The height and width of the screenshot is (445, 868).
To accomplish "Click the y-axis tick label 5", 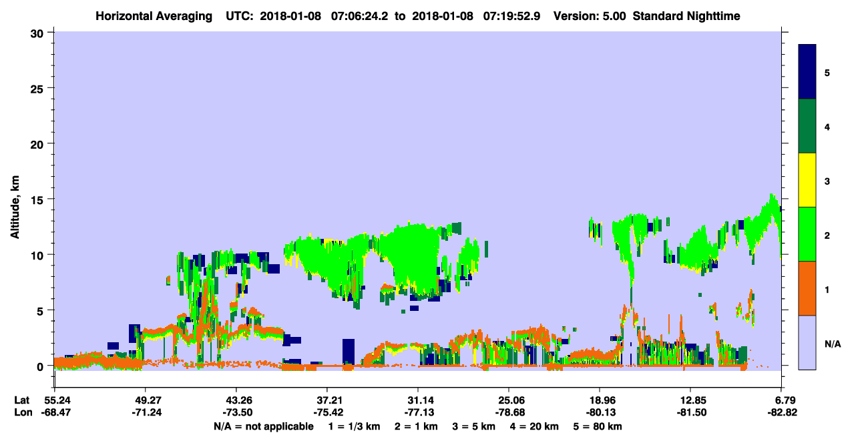I will point(42,311).
